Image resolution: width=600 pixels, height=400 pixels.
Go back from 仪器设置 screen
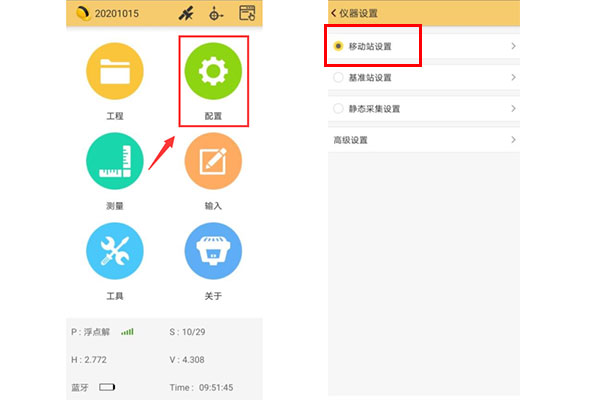click(x=334, y=12)
